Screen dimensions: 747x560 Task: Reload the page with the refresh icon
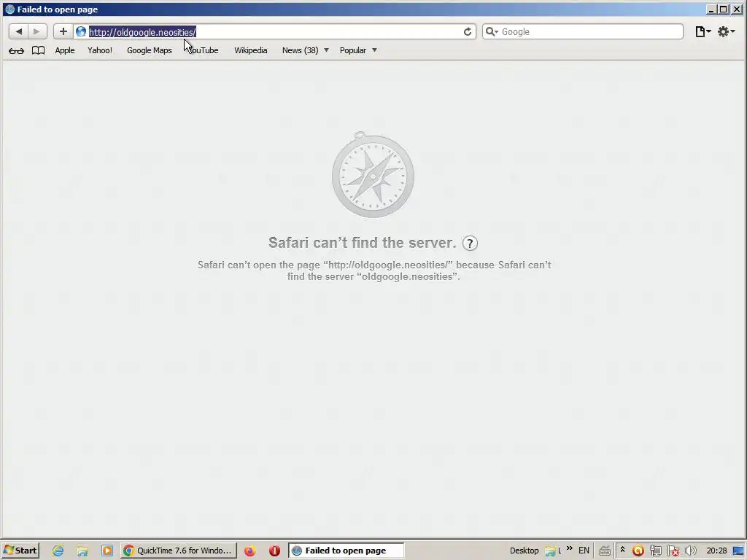tap(468, 31)
